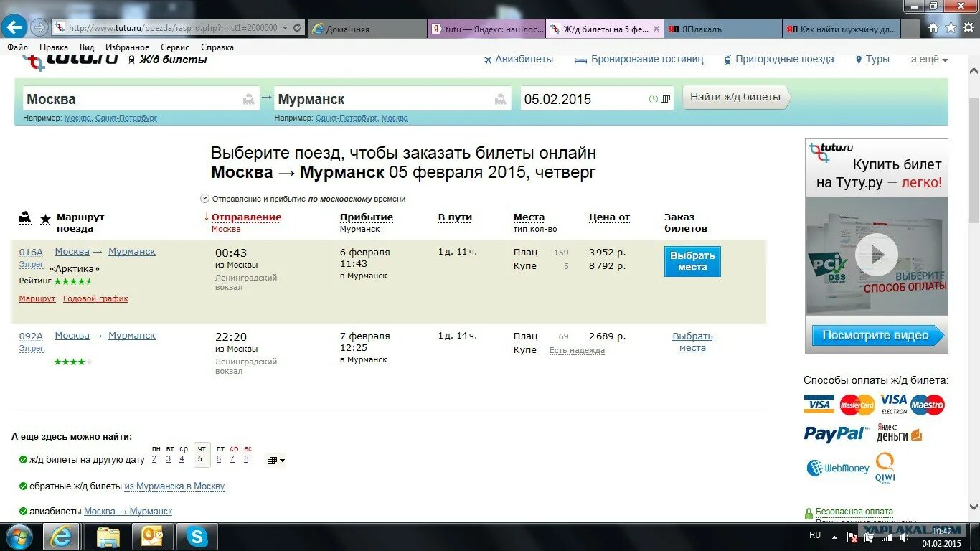Viewport: 980px width, 551px height.
Task: Click 'Найти ж/д билеты' button
Action: [735, 97]
